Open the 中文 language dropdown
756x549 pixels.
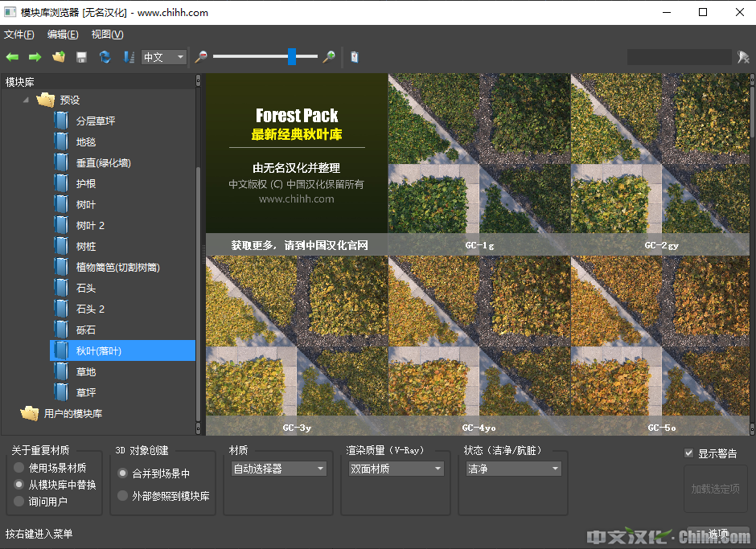(164, 57)
